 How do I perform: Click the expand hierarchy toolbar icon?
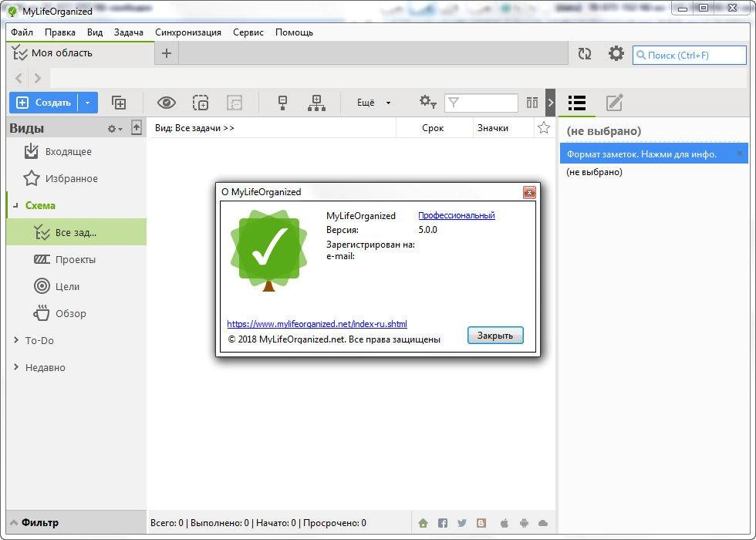tap(316, 103)
